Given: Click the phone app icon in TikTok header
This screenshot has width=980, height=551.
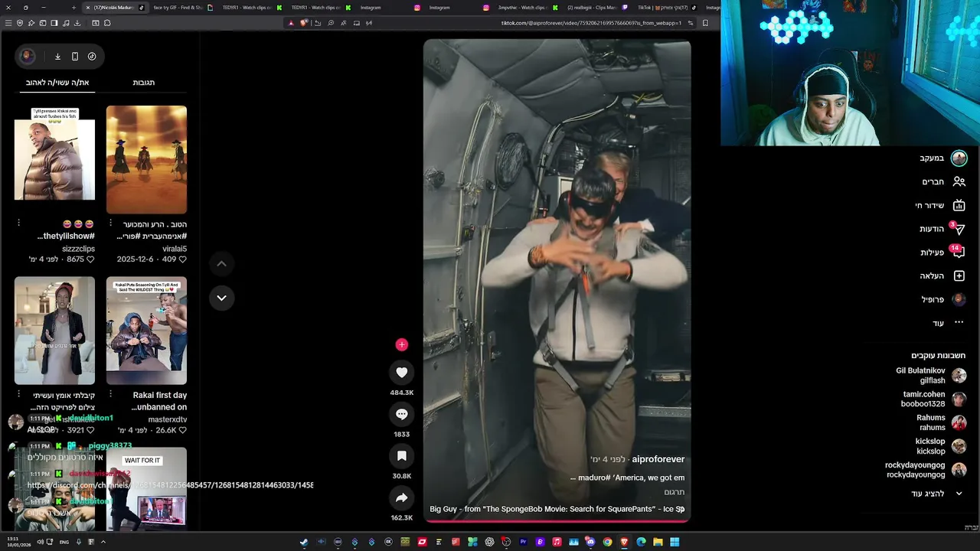Looking at the screenshot, I should click(x=74, y=56).
